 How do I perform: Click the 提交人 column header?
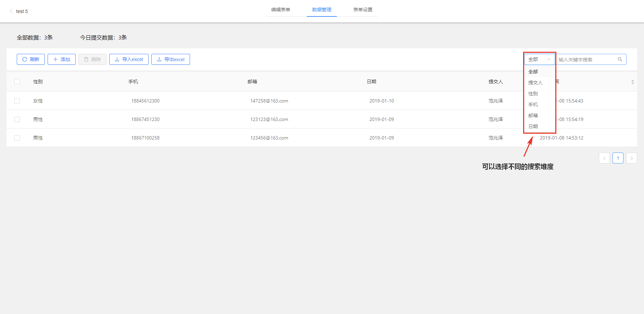[496, 82]
